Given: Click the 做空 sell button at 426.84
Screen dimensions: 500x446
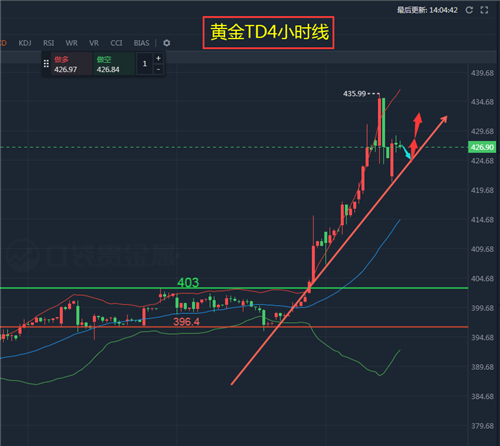Looking at the screenshot, I should pos(114,64).
